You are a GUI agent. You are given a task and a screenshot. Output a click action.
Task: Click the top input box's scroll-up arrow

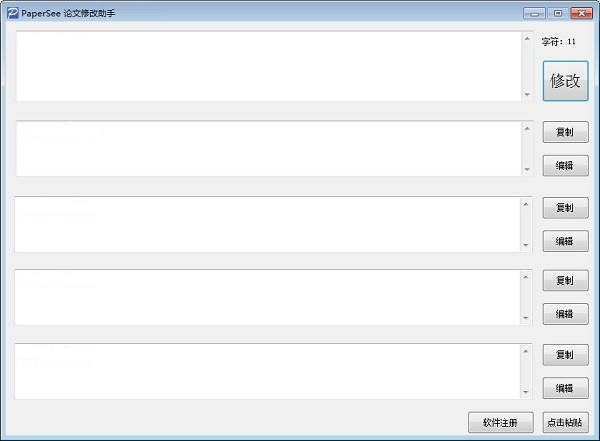click(x=527, y=39)
